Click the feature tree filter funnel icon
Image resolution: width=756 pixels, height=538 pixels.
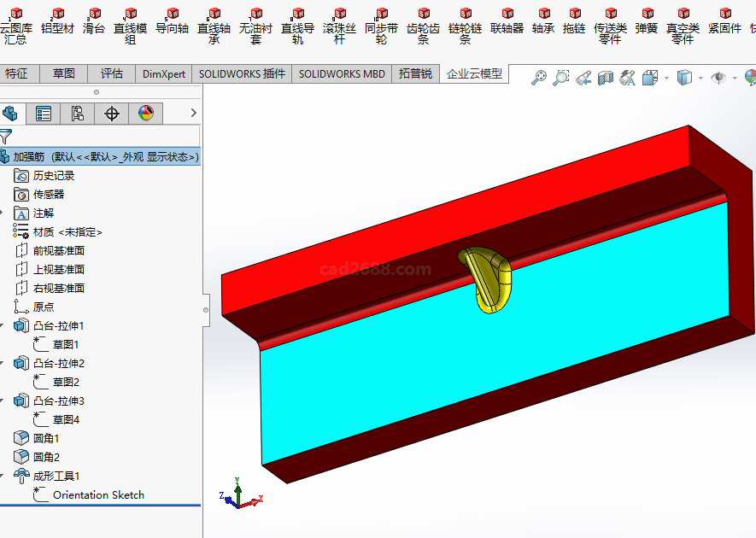pos(6,137)
